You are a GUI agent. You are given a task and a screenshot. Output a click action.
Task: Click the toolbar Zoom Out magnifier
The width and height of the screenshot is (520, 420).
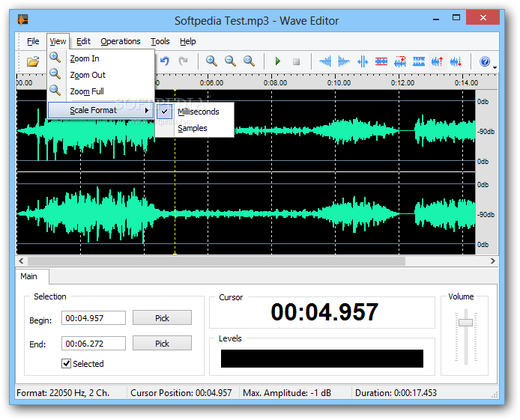(x=230, y=61)
